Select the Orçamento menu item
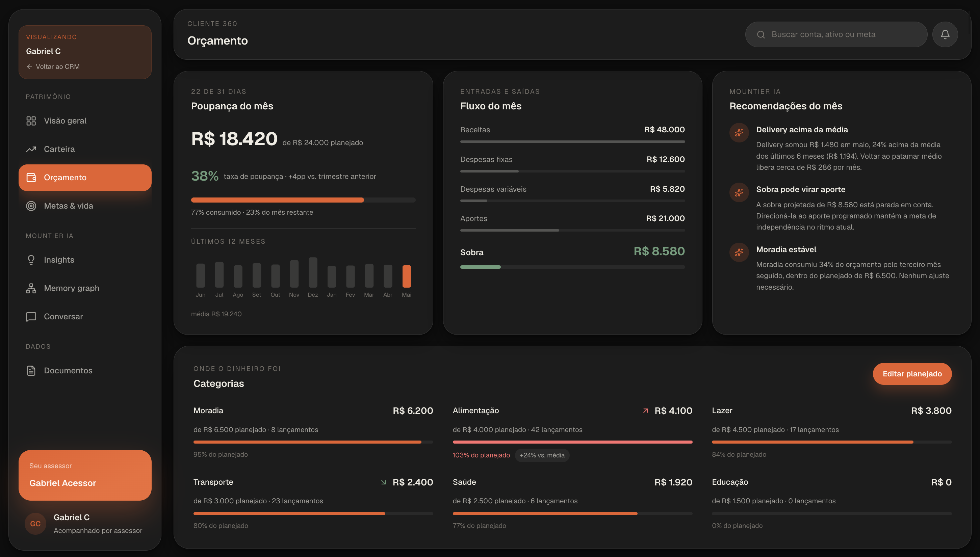Image resolution: width=980 pixels, height=557 pixels. click(85, 178)
